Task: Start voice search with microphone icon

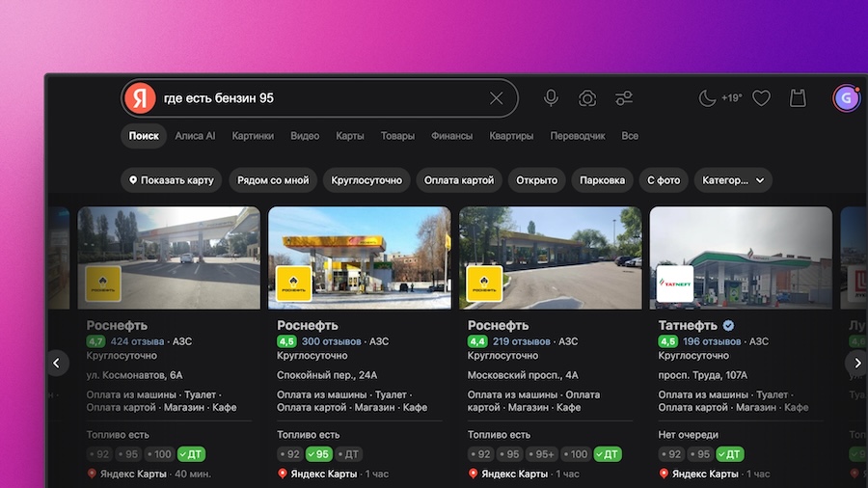Action: [x=551, y=98]
